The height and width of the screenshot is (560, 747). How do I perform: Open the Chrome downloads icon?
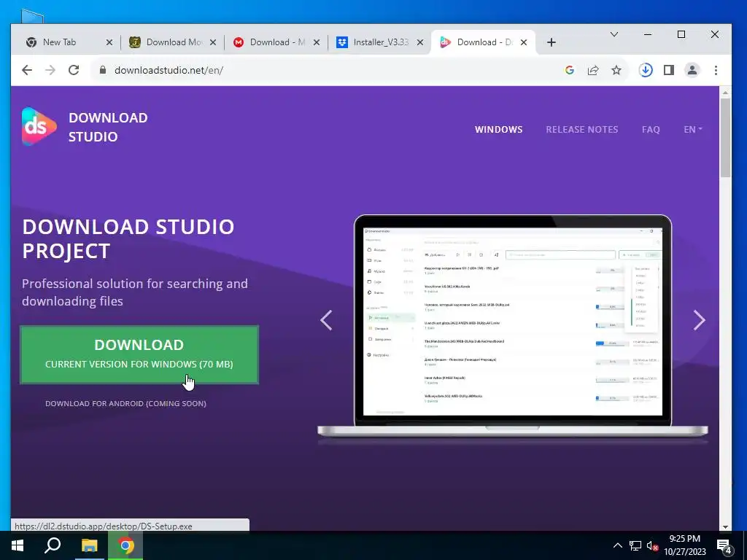[x=646, y=70]
